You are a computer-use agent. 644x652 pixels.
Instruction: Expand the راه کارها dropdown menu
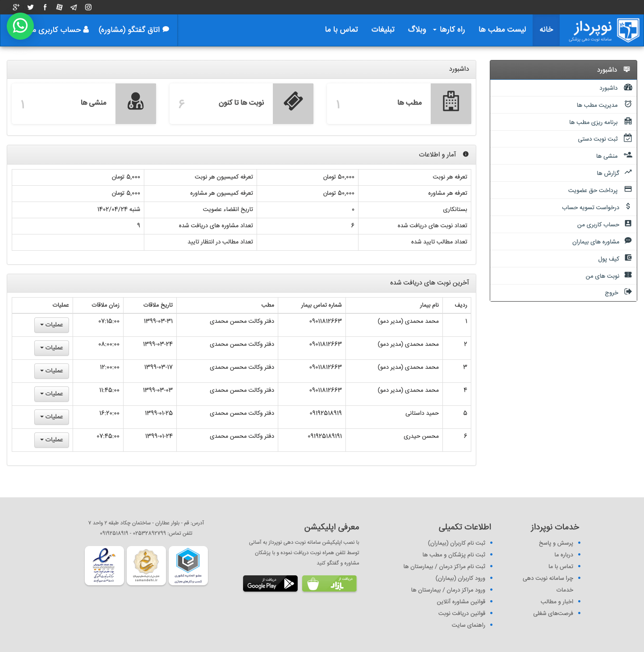pos(449,29)
